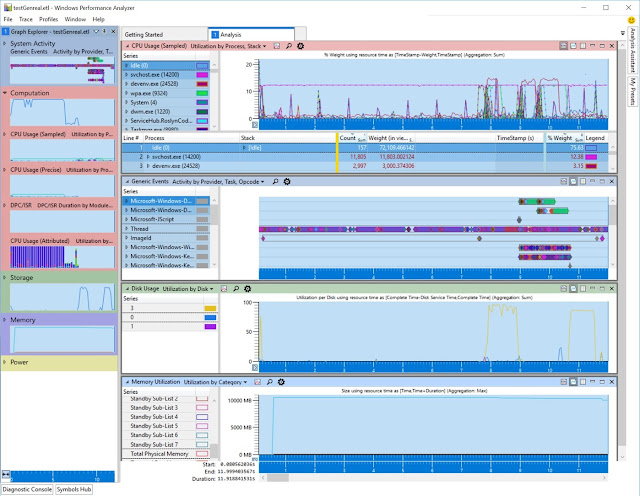Screen dimensions: 640x496
Task: Open search in CPU Usage (Sampled) panel
Action: [289, 46]
